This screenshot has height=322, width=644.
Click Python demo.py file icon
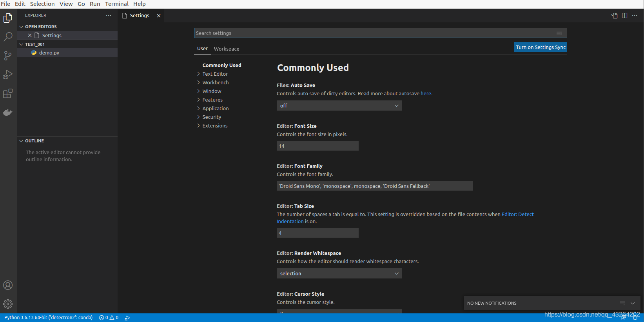click(34, 53)
